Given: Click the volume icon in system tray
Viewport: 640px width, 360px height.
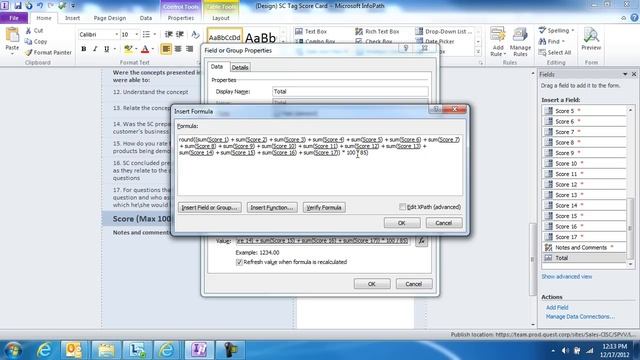Looking at the screenshot, I should pyautogui.click(x=565, y=351).
